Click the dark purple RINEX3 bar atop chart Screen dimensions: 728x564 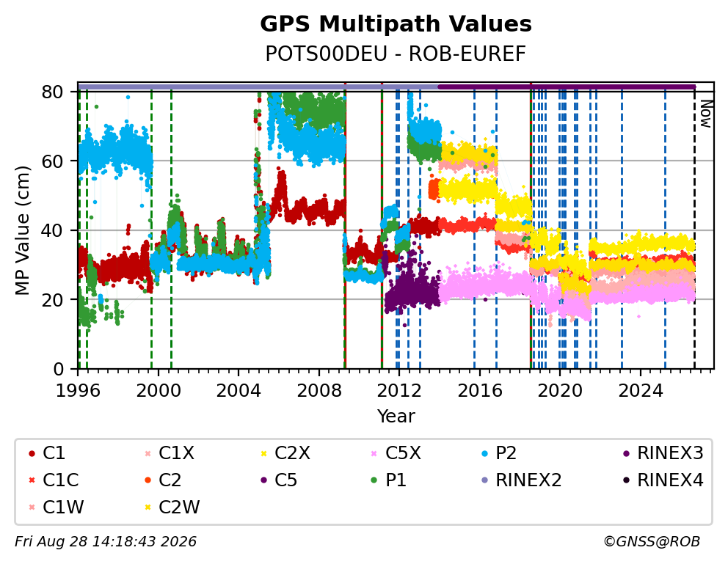pyautogui.click(x=567, y=87)
